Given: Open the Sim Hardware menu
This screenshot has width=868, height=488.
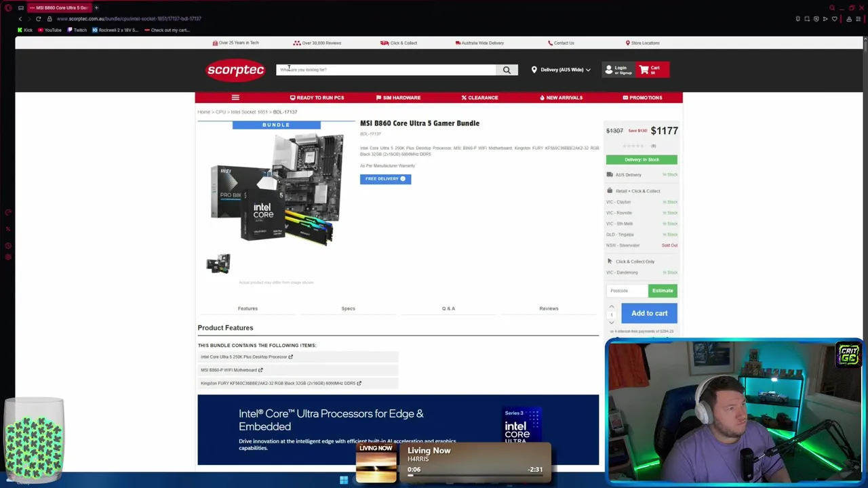Looking at the screenshot, I should [398, 98].
